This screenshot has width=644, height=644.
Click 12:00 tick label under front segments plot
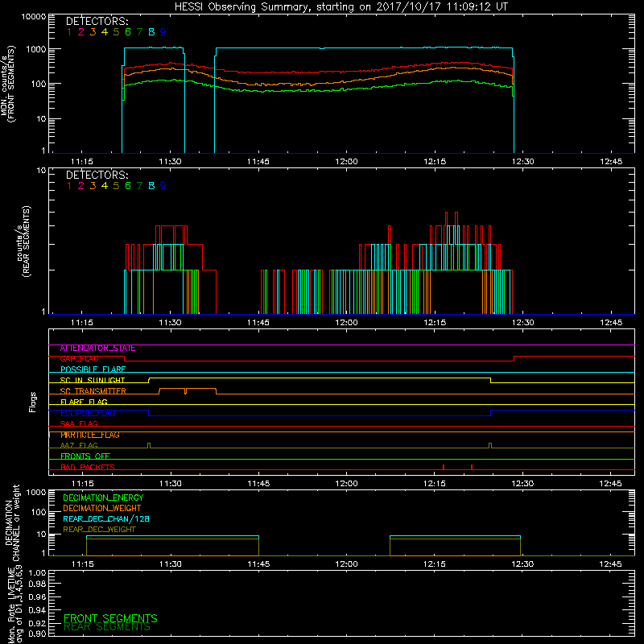(x=347, y=162)
